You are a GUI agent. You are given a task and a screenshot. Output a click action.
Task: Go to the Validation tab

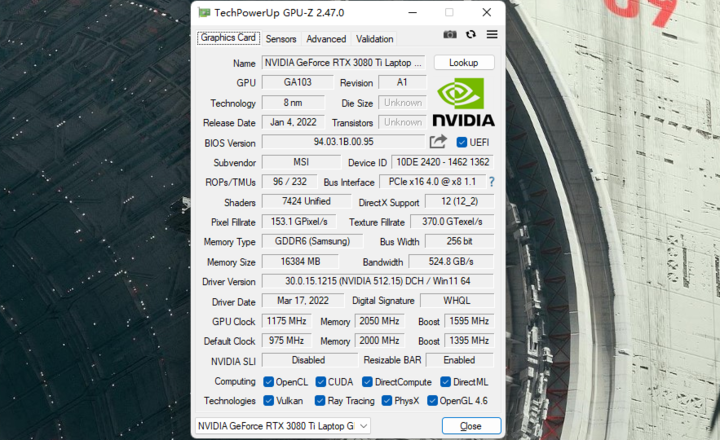[375, 39]
